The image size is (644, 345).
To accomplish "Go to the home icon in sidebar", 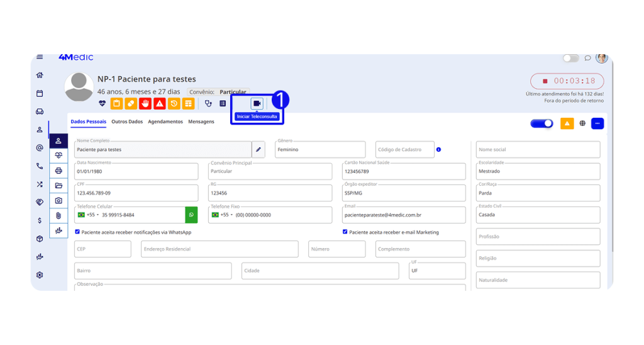I will point(40,75).
